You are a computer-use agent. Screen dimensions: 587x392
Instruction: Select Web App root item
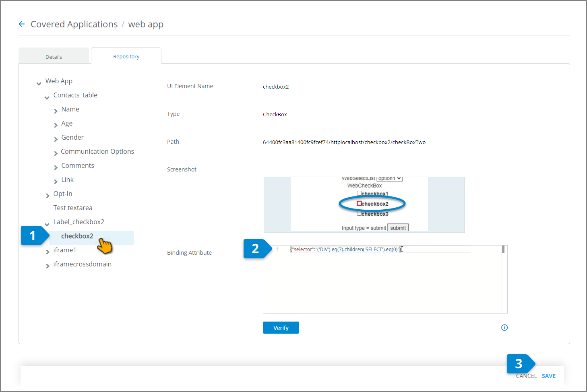59,81
